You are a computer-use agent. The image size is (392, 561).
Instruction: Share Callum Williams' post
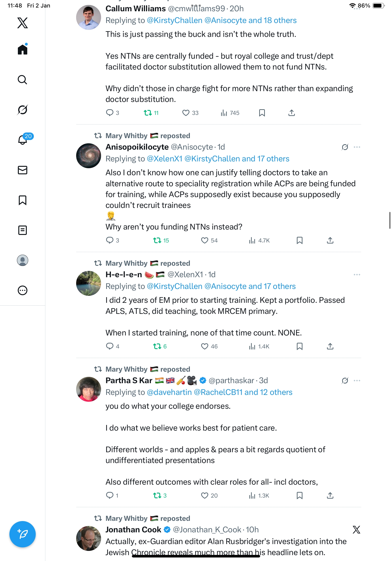click(x=292, y=113)
